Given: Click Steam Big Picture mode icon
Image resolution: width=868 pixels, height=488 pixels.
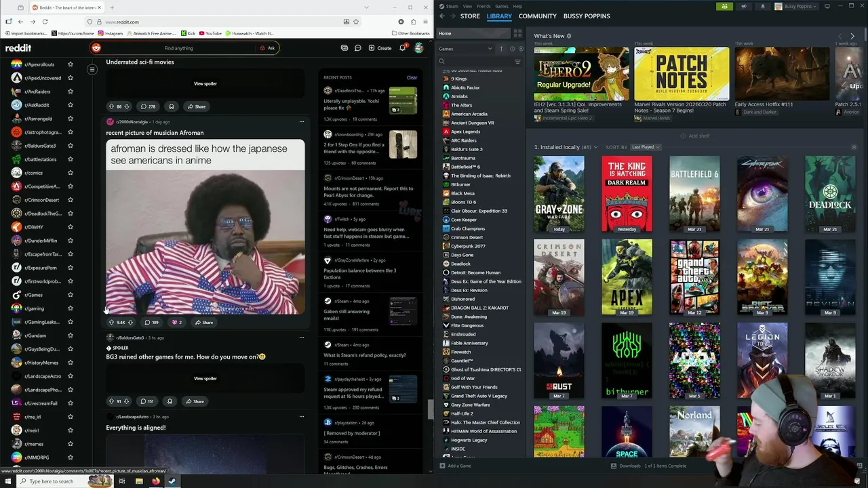Looking at the screenshot, I should [x=827, y=6].
